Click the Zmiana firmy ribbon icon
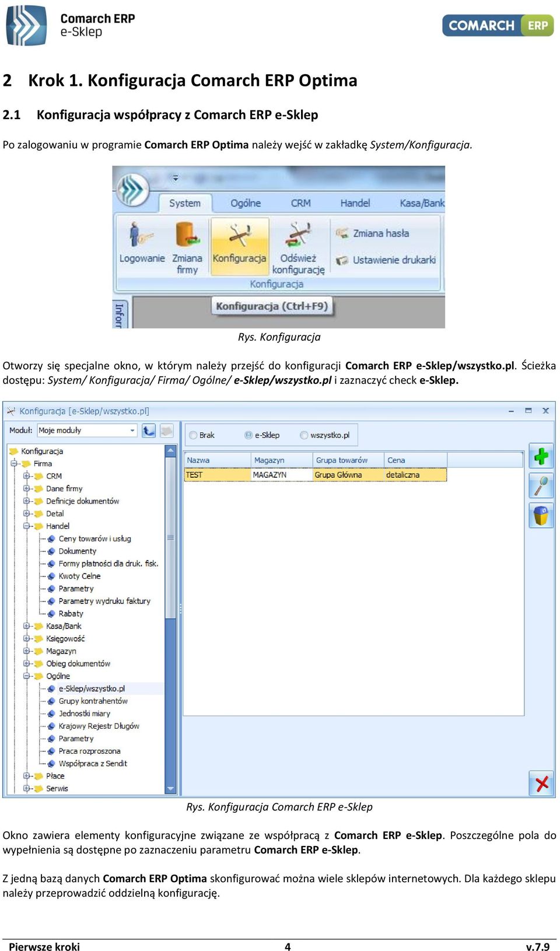 (x=187, y=235)
